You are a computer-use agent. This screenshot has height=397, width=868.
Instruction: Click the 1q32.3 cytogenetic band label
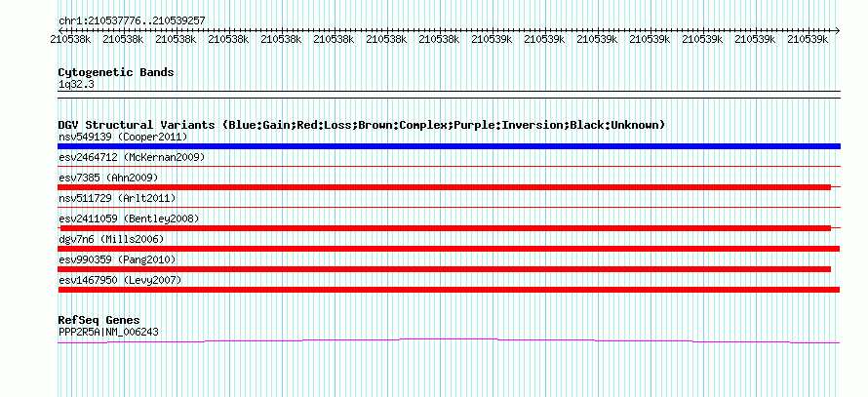click(x=74, y=84)
